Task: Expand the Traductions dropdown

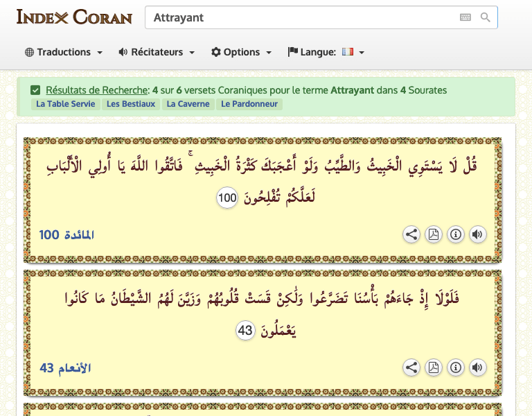Action: [x=64, y=52]
